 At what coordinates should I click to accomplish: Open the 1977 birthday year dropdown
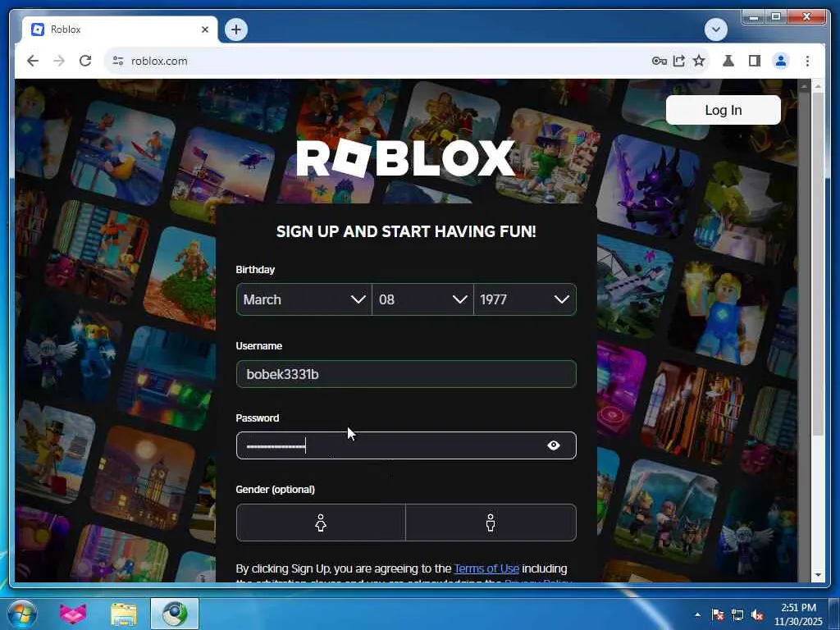525,299
